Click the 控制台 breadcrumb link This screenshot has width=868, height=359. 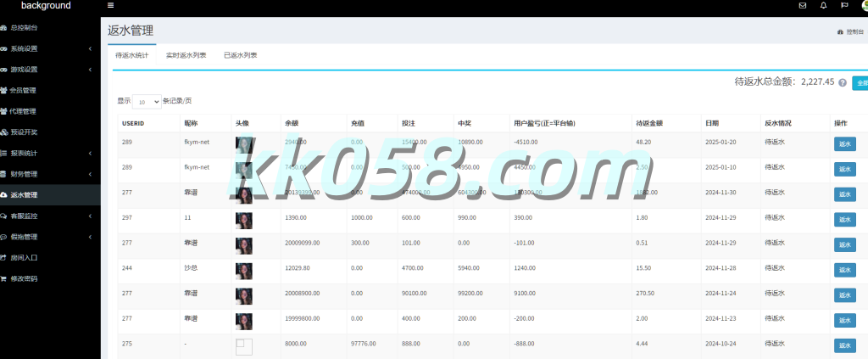[x=854, y=31]
